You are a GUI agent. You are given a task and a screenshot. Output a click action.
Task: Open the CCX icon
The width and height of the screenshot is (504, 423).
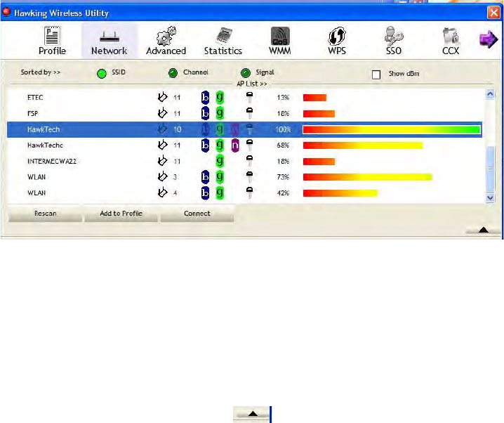[451, 36]
